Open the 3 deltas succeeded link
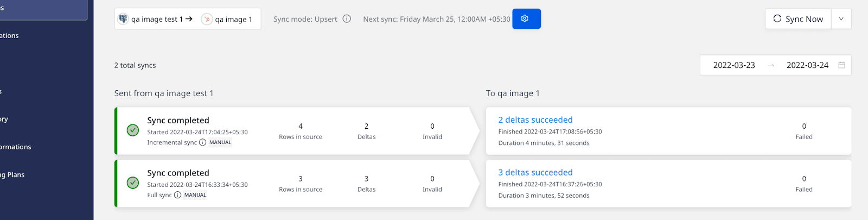This screenshot has width=868, height=220. [535, 173]
